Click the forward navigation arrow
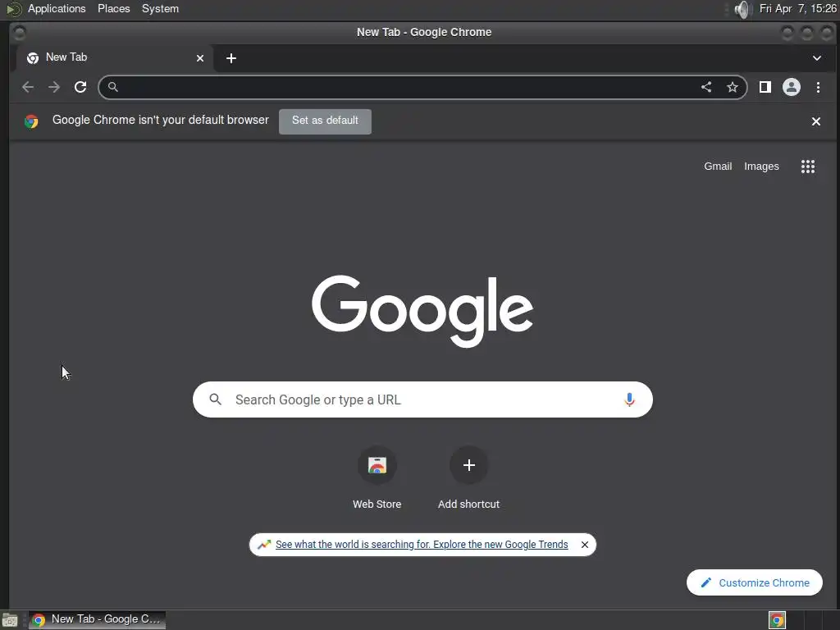This screenshot has height=630, width=840. (54, 87)
